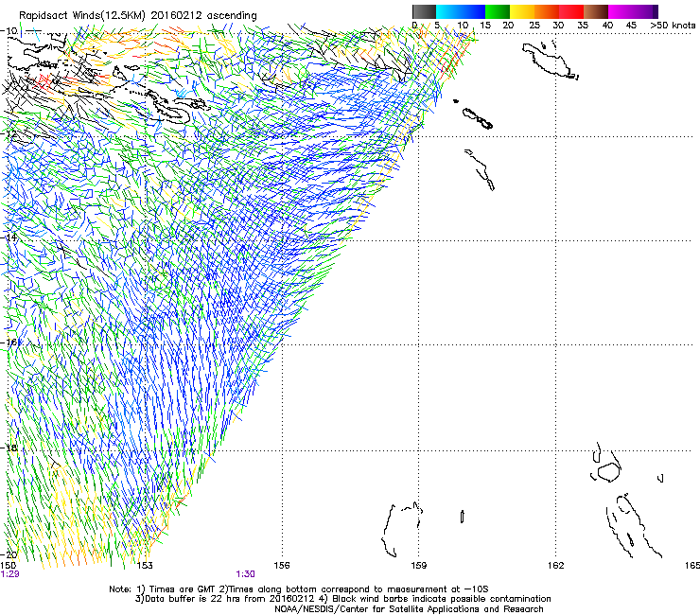This screenshot has height=615, width=700.
Task: Click the "35" legend scale number
Action: pos(583,25)
